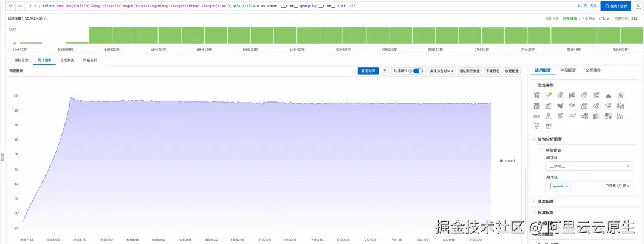Click the refresh icon beside the query button
The image size is (644, 244).
pyautogui.click(x=638, y=6)
